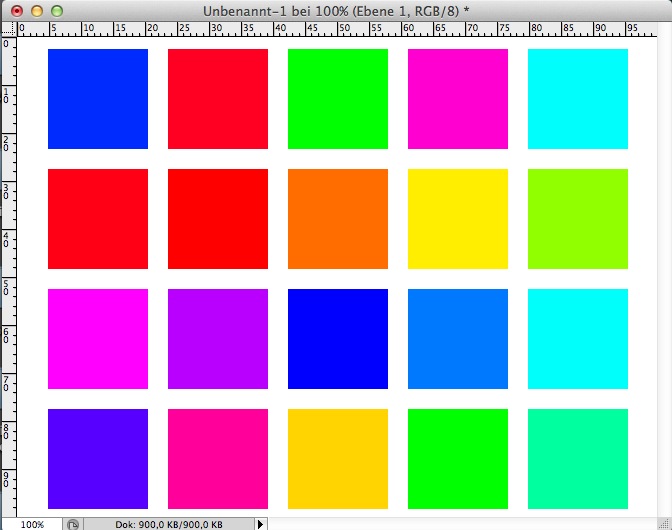Close the Unbenannt-1 document window
The image size is (672, 530).
16,9
